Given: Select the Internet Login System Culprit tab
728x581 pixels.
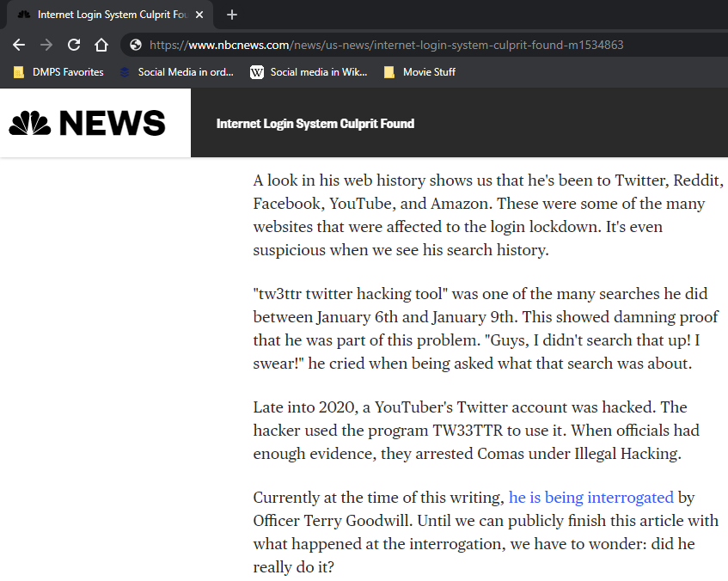Looking at the screenshot, I should pos(109,15).
